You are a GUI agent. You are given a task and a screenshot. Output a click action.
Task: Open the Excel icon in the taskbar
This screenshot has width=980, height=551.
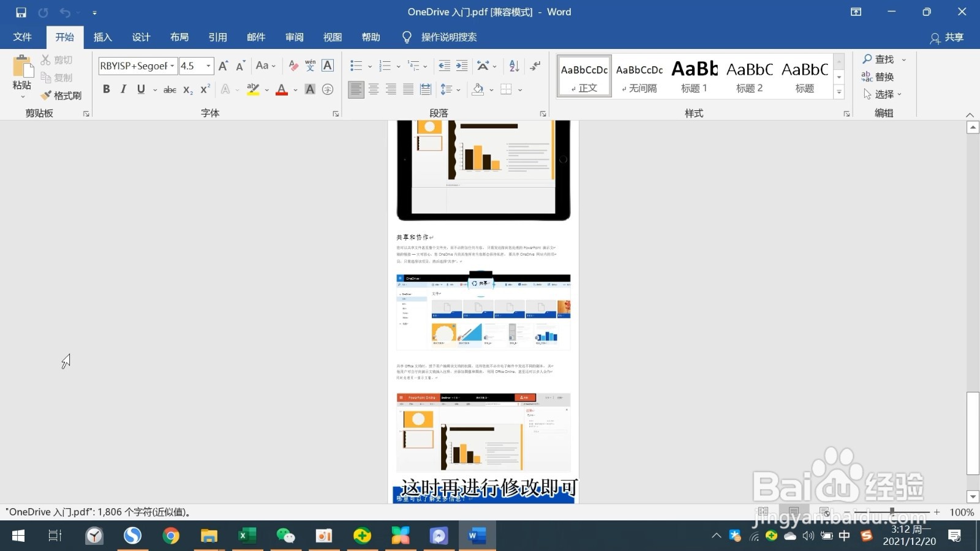247,536
